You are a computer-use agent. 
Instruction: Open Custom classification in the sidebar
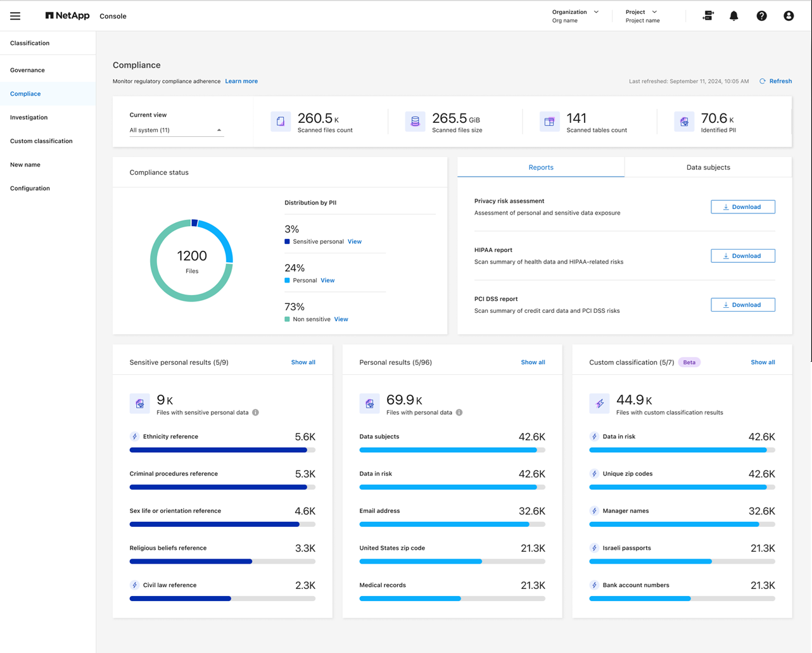pyautogui.click(x=41, y=141)
